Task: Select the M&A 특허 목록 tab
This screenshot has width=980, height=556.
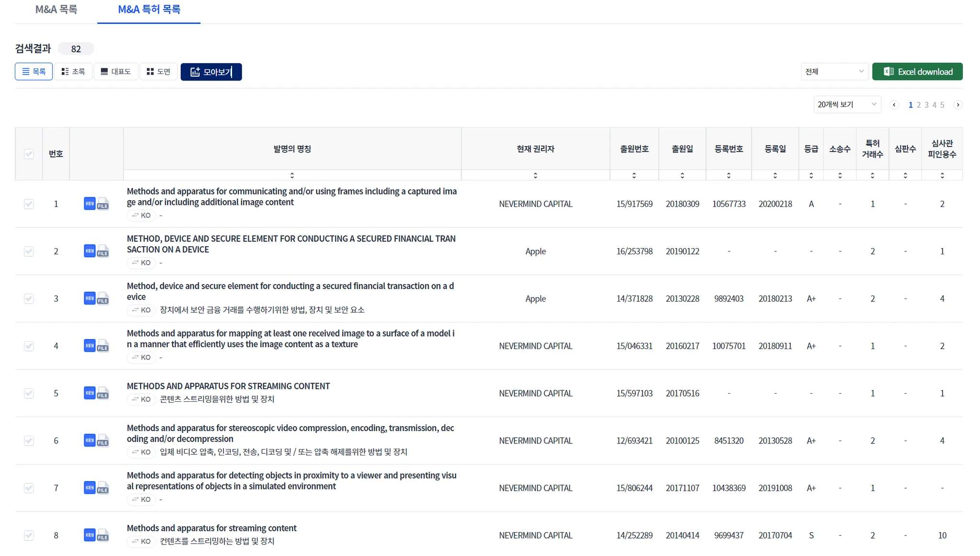Action: tap(149, 10)
